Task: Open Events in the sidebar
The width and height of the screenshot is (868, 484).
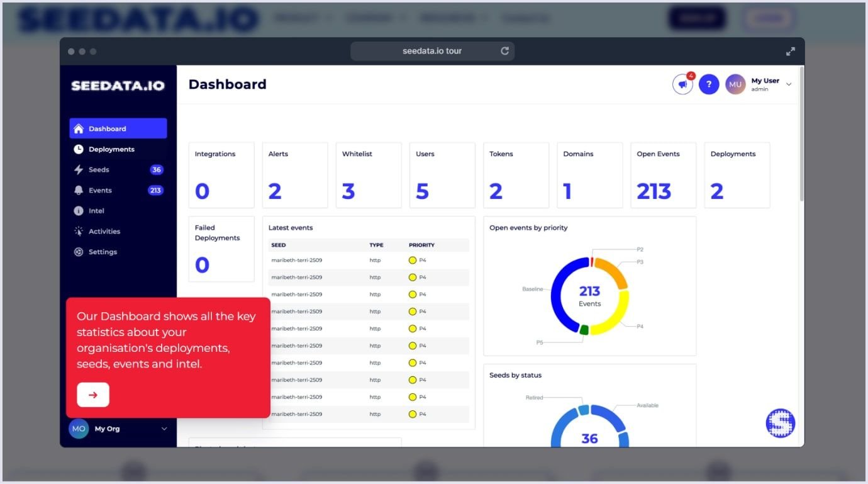Action: [118, 190]
